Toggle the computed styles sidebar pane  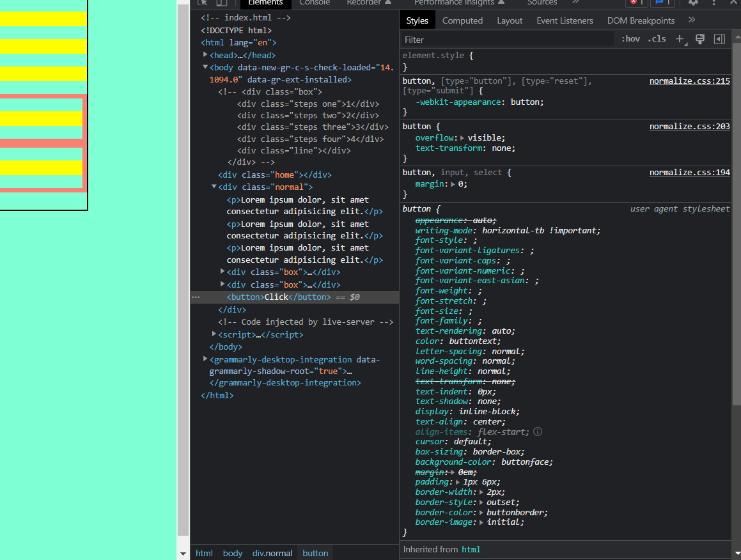pyautogui.click(x=719, y=39)
